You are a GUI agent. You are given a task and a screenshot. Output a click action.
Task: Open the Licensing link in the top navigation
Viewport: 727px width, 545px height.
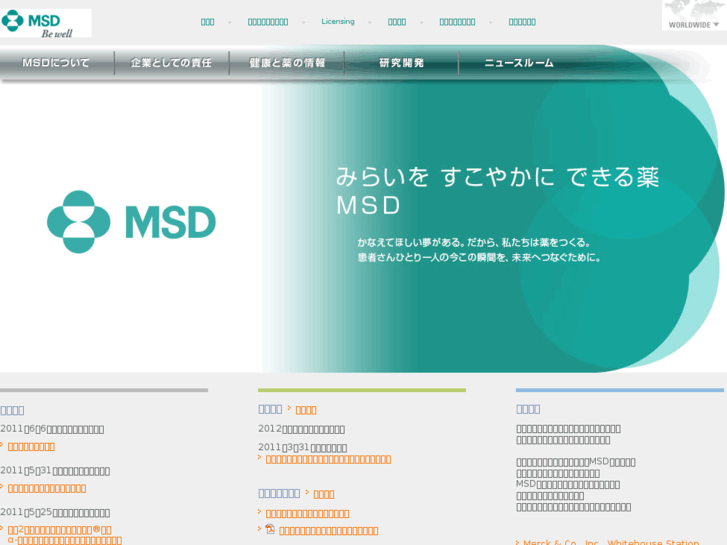pyautogui.click(x=338, y=22)
